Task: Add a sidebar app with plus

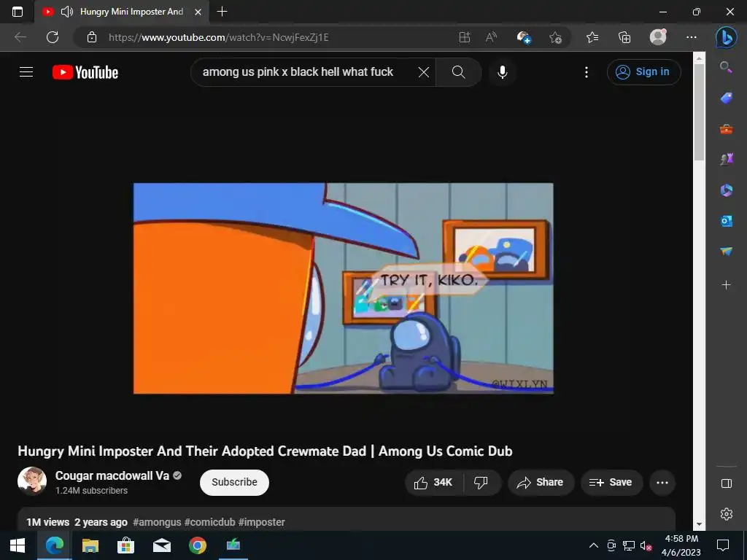Action: pos(726,285)
